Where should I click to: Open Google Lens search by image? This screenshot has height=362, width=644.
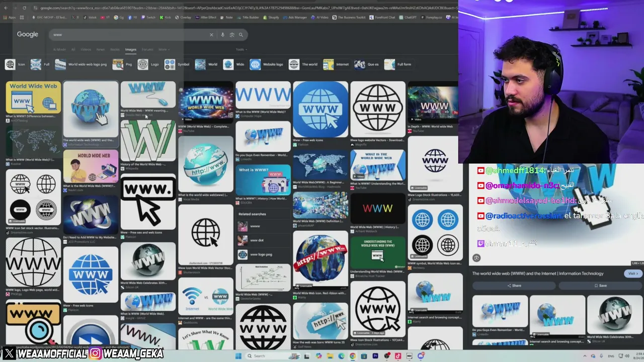pyautogui.click(x=232, y=35)
